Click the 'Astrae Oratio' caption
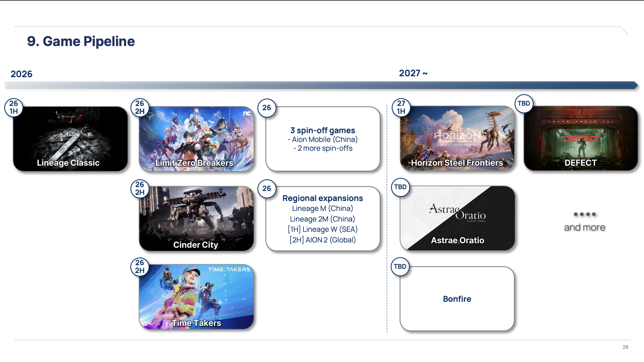 click(457, 240)
